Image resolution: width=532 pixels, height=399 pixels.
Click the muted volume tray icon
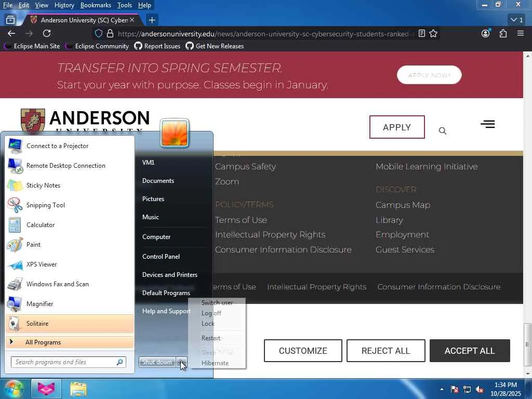click(480, 390)
